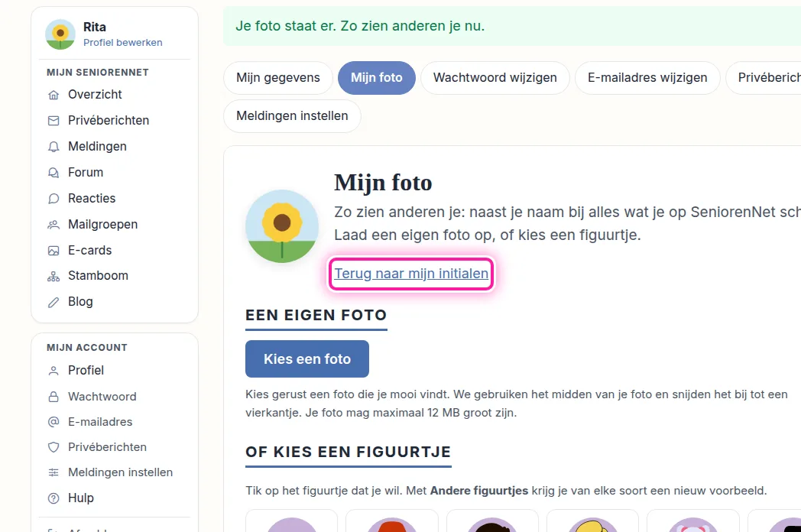Click the envelope icon beside Privéberichten in Mijn SeniorenNet

tap(54, 121)
